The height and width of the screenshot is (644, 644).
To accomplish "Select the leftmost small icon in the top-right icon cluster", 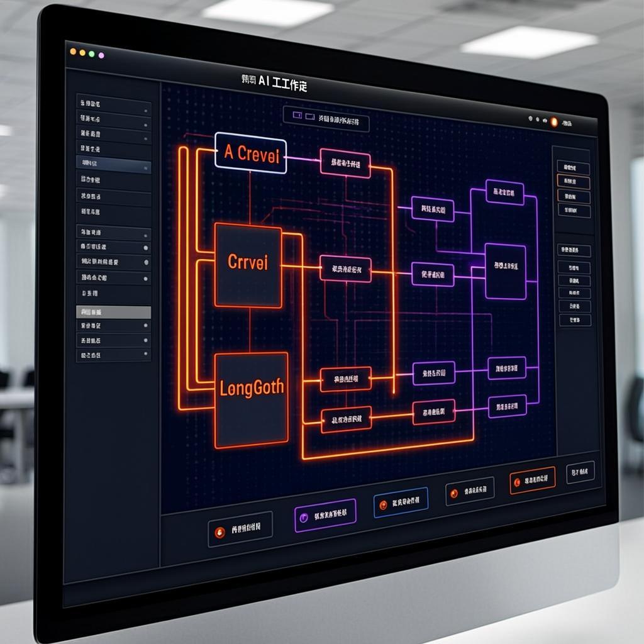I will point(530,118).
